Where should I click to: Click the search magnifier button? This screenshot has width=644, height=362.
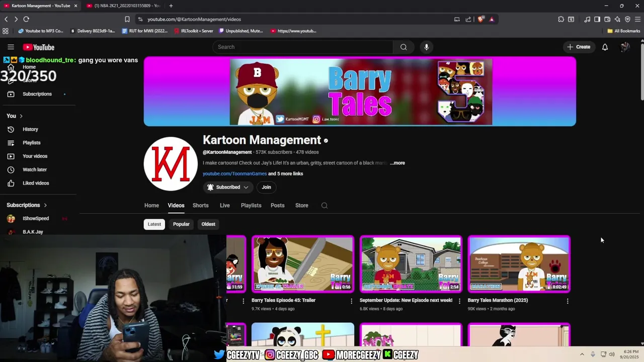point(404,47)
